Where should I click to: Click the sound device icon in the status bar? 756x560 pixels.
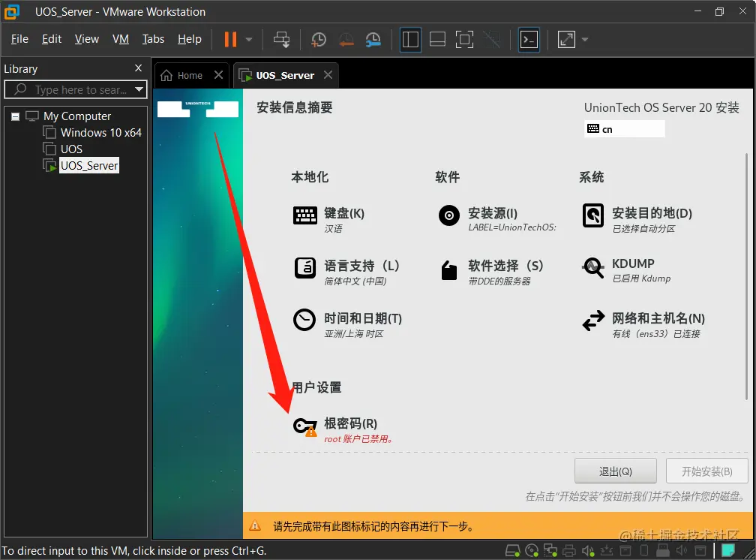click(x=588, y=550)
